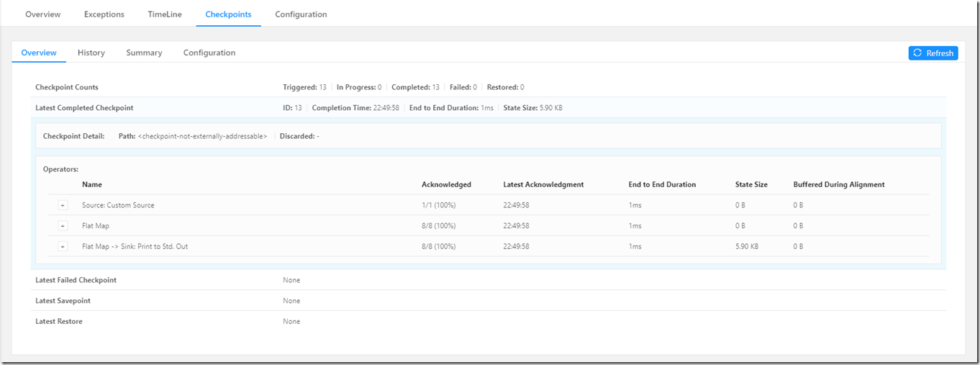Image resolution: width=980 pixels, height=365 pixels.
Task: Switch to the Exceptions tab
Action: pos(104,14)
